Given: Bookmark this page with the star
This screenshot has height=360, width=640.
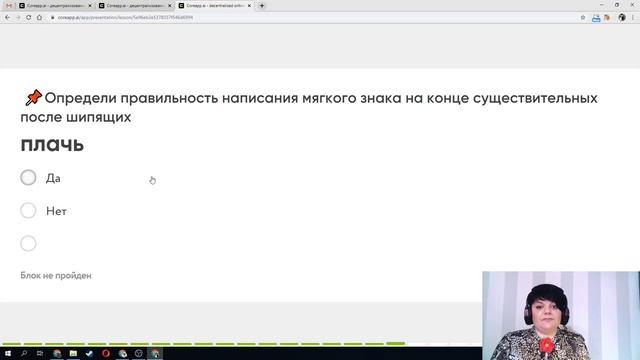Looking at the screenshot, I should click(583, 18).
